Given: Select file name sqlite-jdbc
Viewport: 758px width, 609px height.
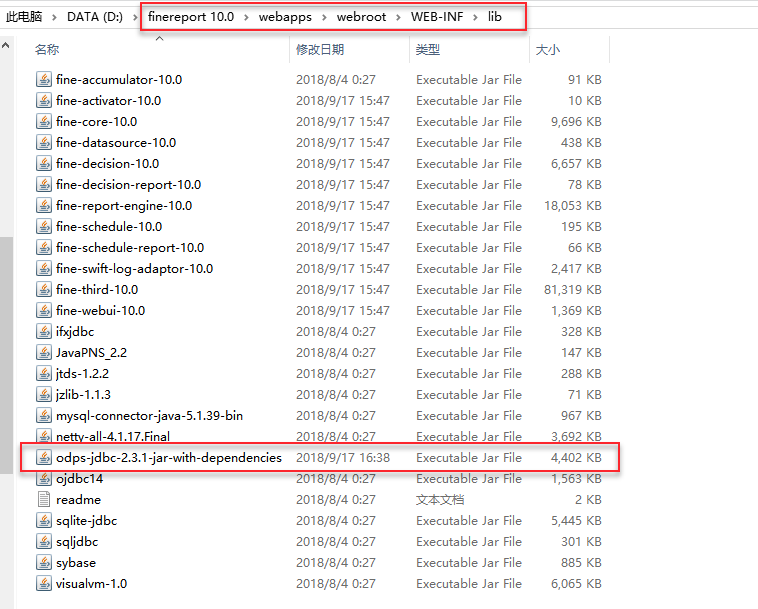Looking at the screenshot, I should pos(87,521).
